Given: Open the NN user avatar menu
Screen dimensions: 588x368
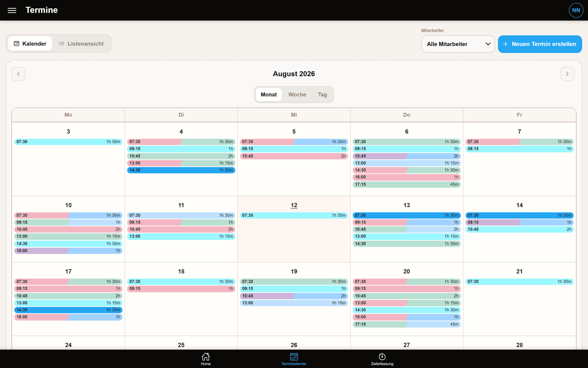Looking at the screenshot, I should [x=576, y=10].
